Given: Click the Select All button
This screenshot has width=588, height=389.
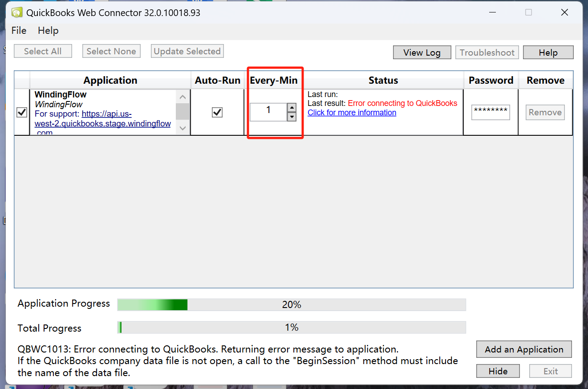Looking at the screenshot, I should 43,51.
